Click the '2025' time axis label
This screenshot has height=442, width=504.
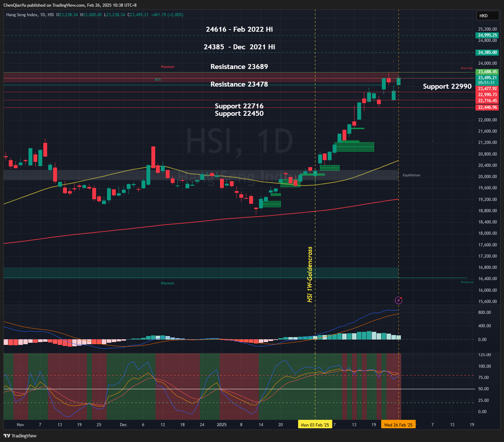pos(222,425)
